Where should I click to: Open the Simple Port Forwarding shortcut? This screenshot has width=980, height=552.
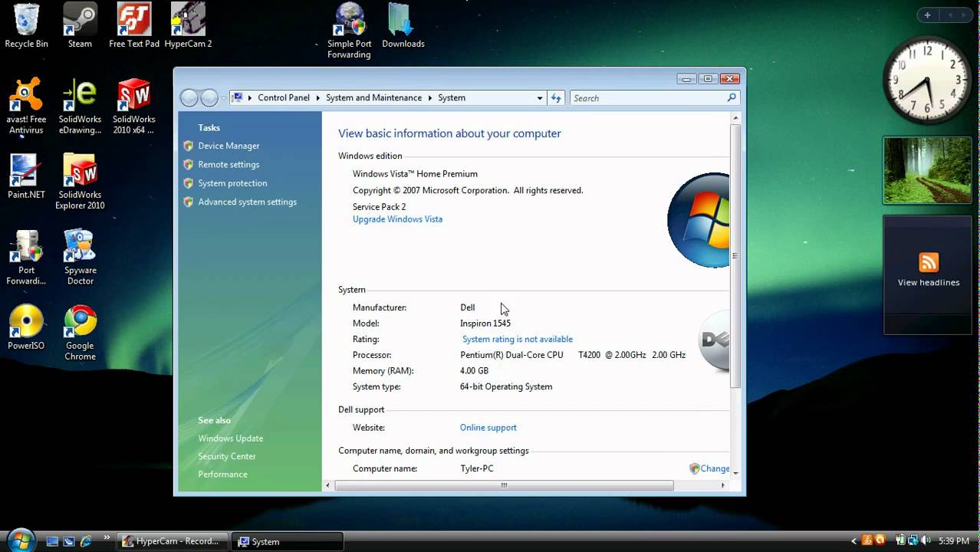click(350, 31)
